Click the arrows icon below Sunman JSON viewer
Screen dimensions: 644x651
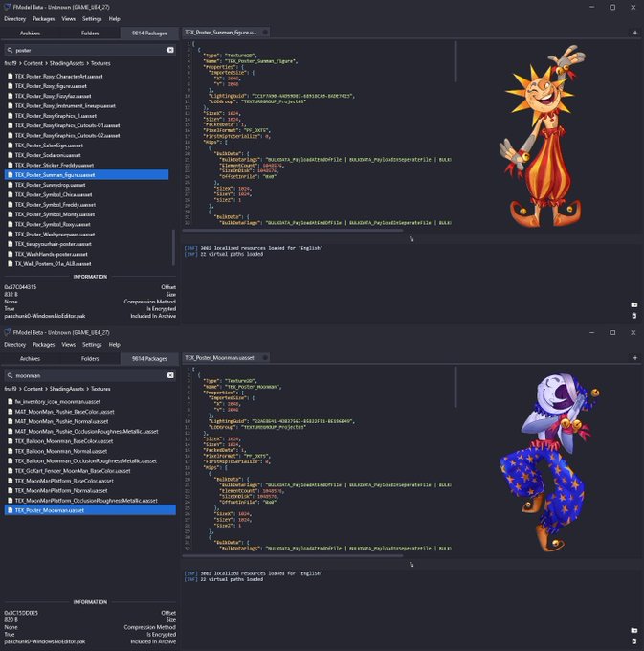click(x=411, y=238)
